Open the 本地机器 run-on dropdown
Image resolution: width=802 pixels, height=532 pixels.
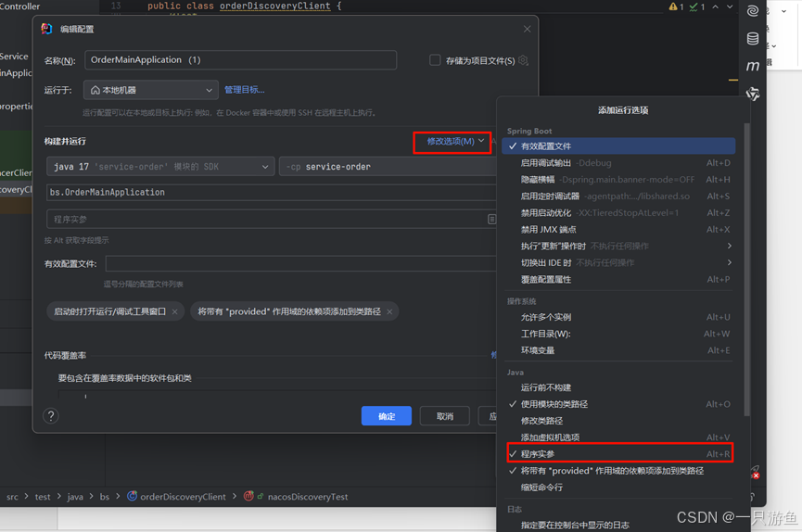pyautogui.click(x=151, y=90)
